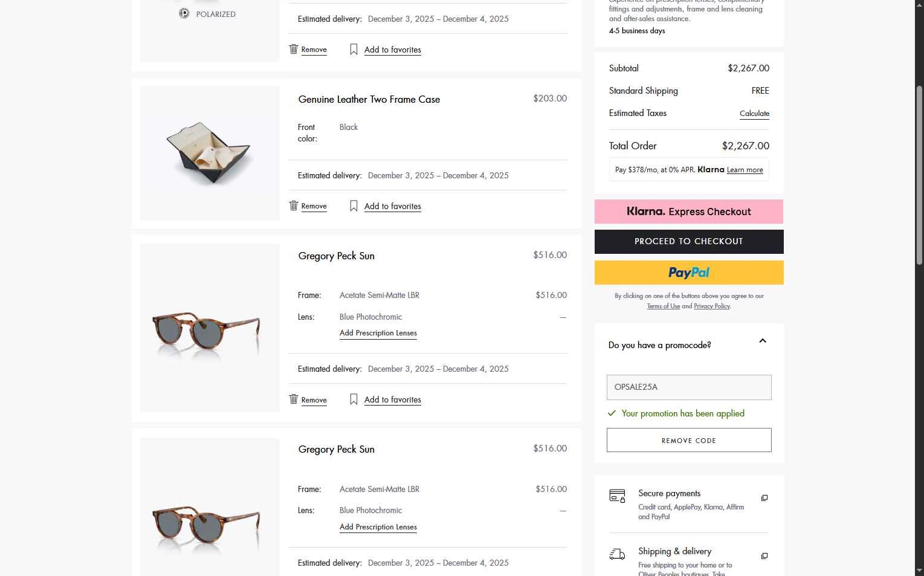Click green checkmark beside promotion applied message
This screenshot has height=576, width=924.
coord(612,413)
